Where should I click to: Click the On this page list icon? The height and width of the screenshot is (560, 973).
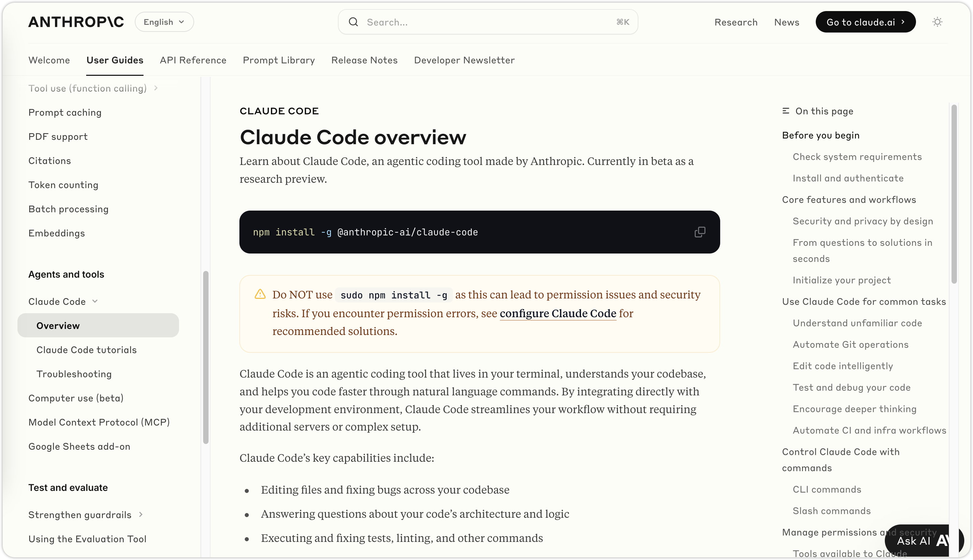(786, 111)
